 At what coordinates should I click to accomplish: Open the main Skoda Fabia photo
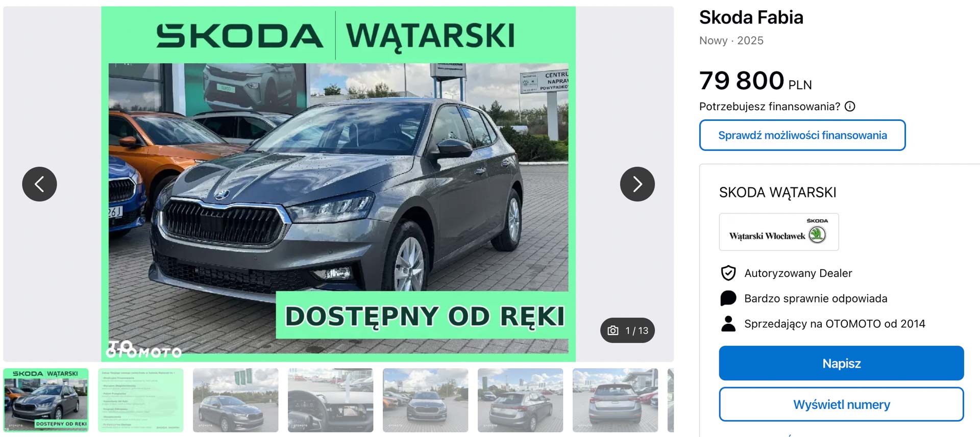point(338,184)
